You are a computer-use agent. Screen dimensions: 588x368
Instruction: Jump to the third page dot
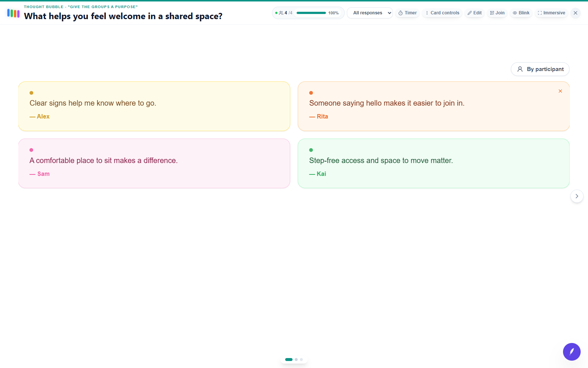click(x=301, y=360)
